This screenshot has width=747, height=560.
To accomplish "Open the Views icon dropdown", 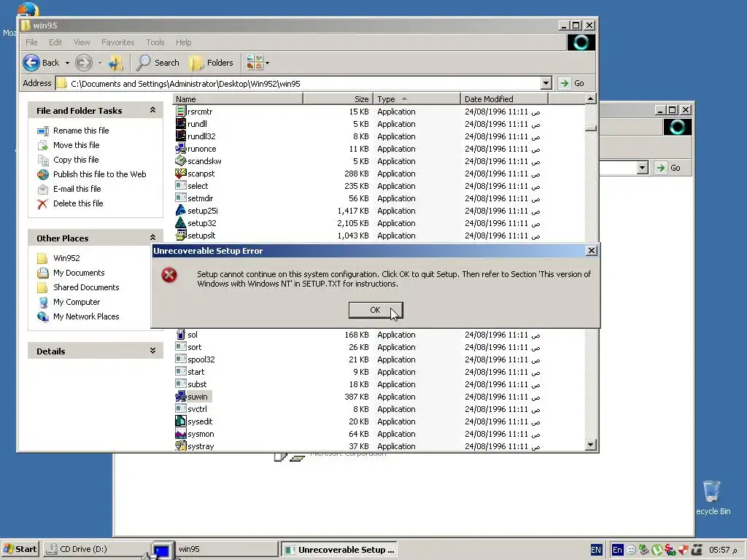I will click(x=258, y=63).
